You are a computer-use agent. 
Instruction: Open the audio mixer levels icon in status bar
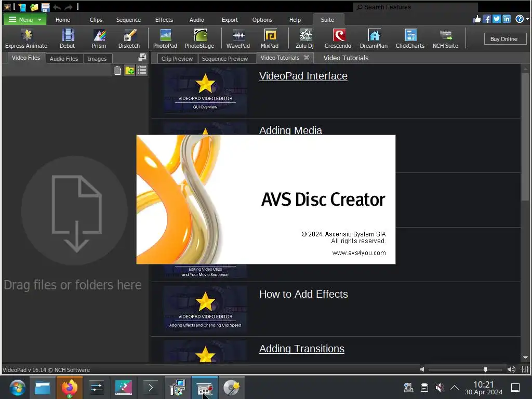(x=525, y=369)
